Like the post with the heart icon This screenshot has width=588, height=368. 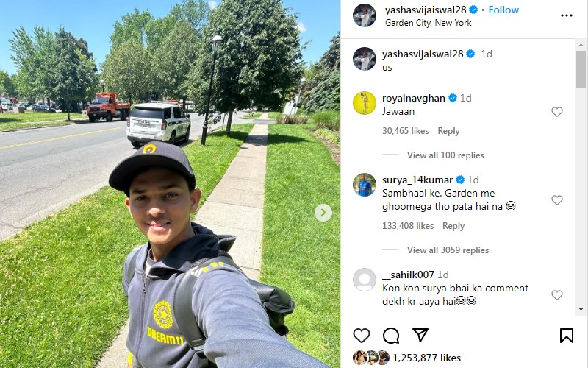tap(362, 336)
